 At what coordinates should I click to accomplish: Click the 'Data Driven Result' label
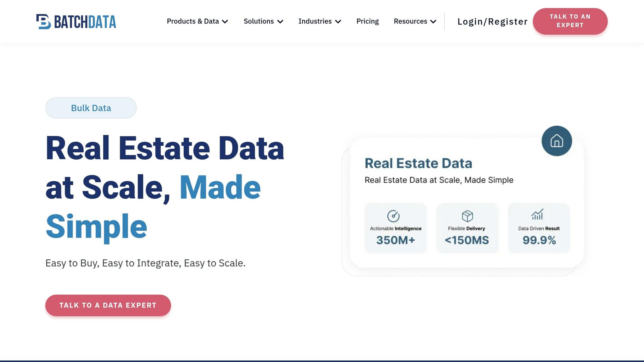pyautogui.click(x=539, y=228)
